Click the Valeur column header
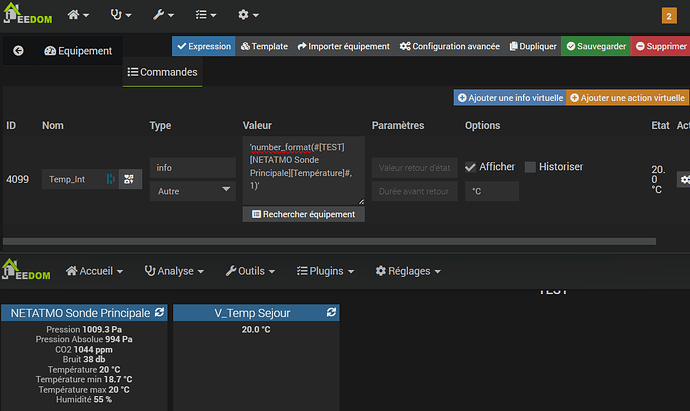 (x=257, y=125)
